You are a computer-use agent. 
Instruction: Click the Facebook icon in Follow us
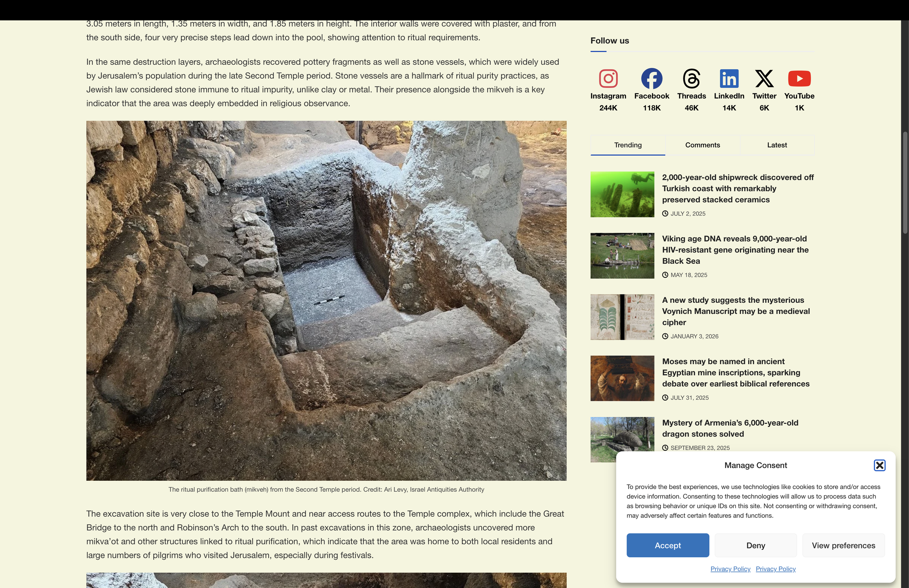(x=651, y=78)
